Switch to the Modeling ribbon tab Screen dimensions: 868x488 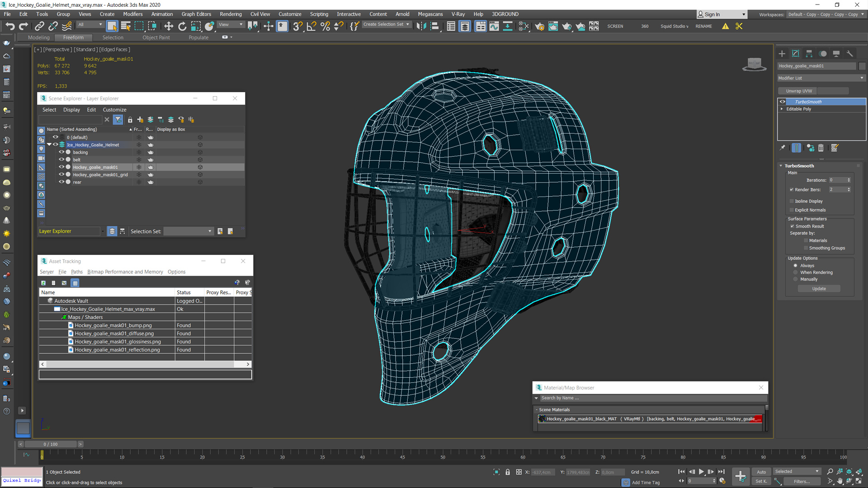39,38
